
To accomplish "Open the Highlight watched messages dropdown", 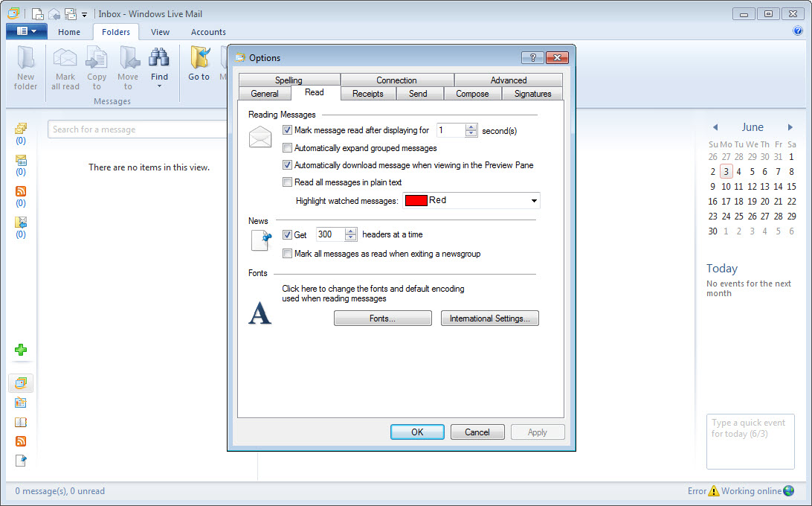I will pyautogui.click(x=534, y=200).
